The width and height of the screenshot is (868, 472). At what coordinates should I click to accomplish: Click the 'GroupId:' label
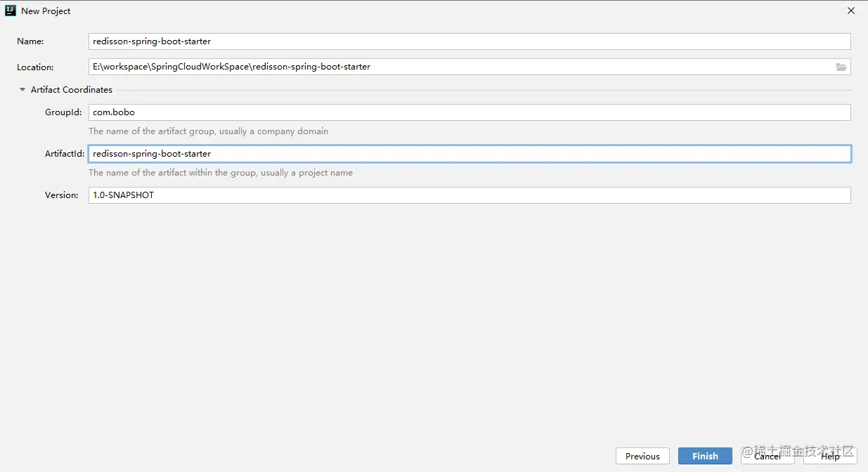(x=63, y=112)
